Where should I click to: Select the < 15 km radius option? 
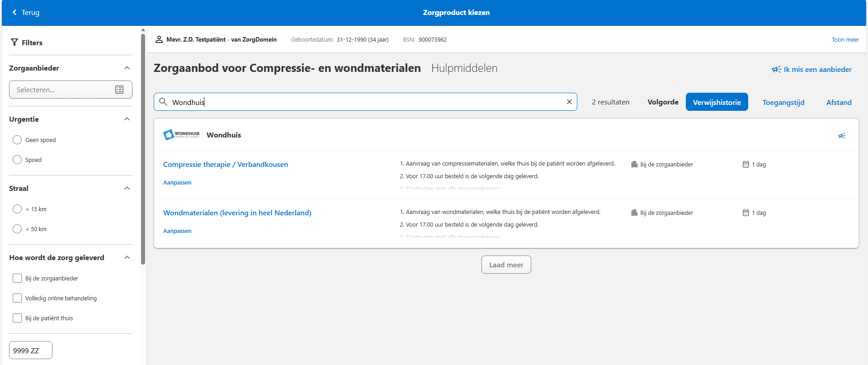(17, 209)
